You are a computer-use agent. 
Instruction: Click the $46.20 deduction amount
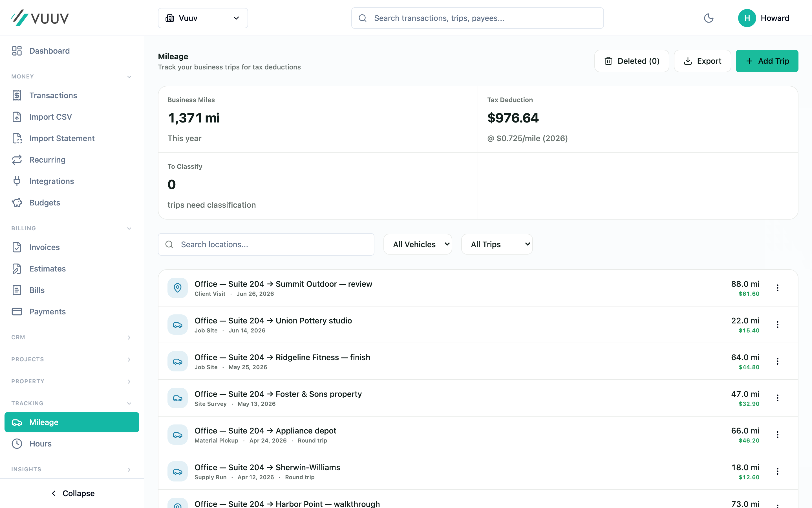point(749,441)
